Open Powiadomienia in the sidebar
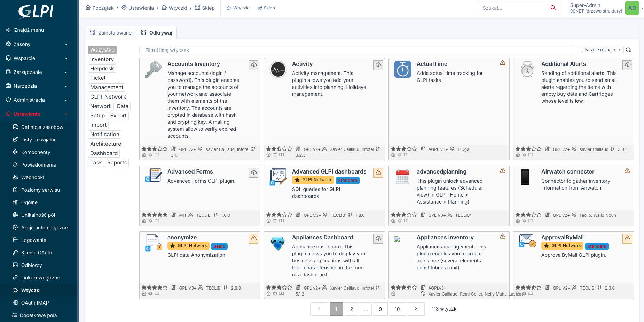 (38, 165)
